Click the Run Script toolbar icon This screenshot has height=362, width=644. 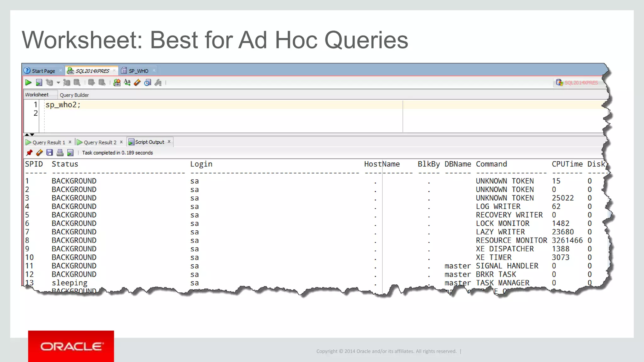(x=39, y=83)
